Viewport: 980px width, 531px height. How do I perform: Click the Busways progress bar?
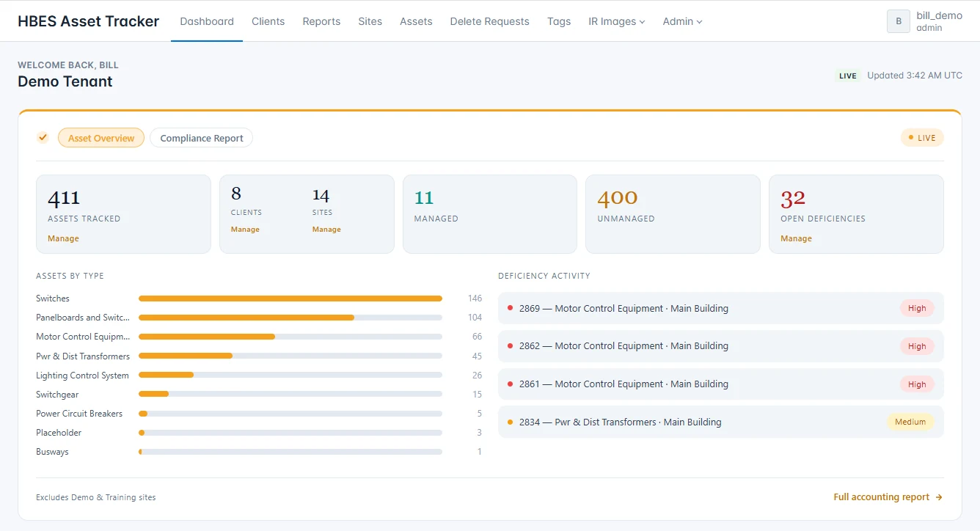pos(290,452)
